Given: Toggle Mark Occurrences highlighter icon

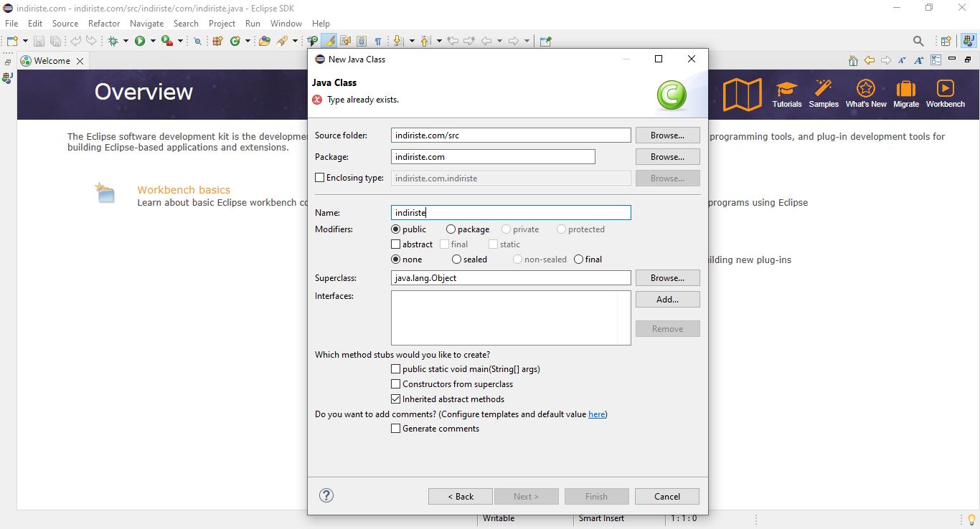Looking at the screenshot, I should pyautogui.click(x=329, y=41).
